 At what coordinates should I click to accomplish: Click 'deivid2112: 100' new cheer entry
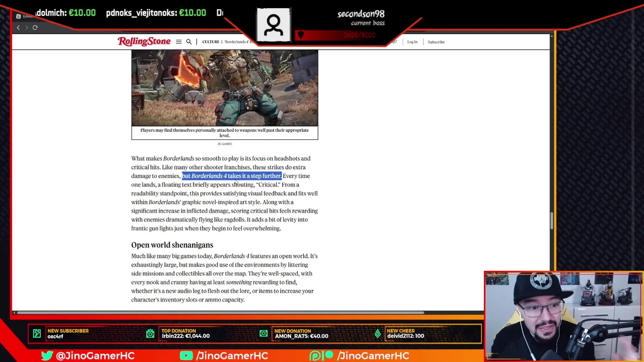coord(406,336)
